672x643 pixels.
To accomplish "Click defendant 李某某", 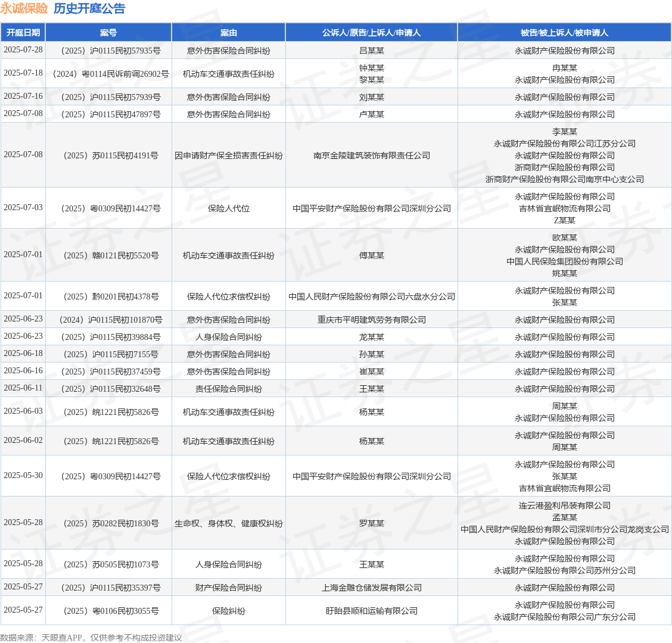I will pos(564,132).
